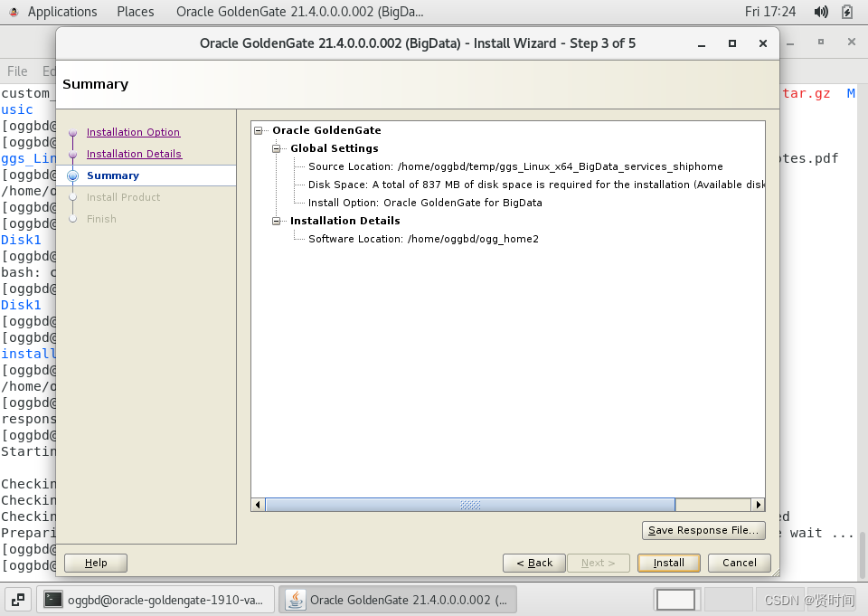Click the Java icon on GoldenGate taskbar entry

(x=296, y=600)
